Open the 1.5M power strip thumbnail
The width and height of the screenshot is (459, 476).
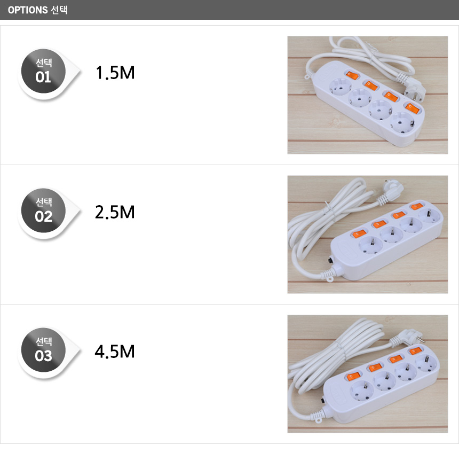(x=367, y=95)
